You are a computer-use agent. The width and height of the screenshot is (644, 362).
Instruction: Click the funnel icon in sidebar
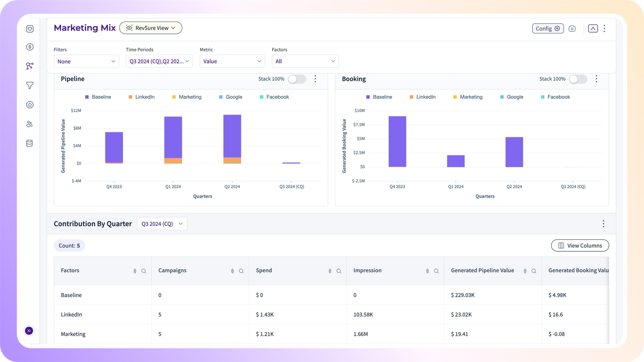click(30, 85)
